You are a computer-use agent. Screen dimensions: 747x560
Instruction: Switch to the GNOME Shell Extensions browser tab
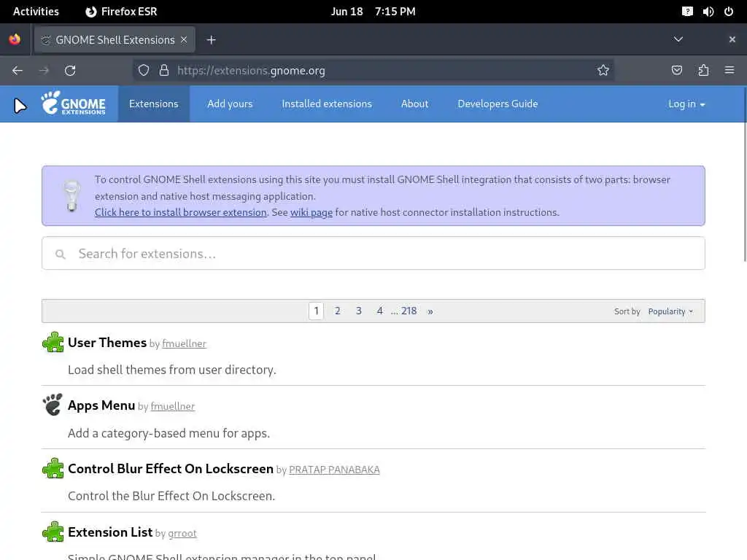coord(115,40)
